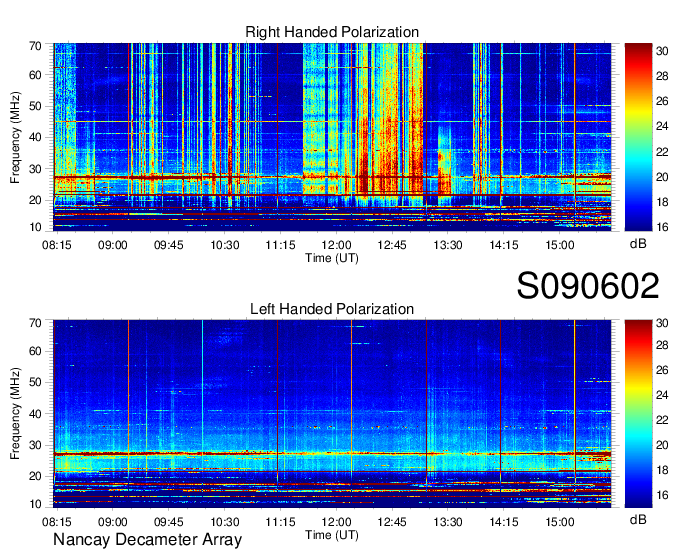Click the 18 dB value on Right Handed colorbar

click(x=662, y=202)
